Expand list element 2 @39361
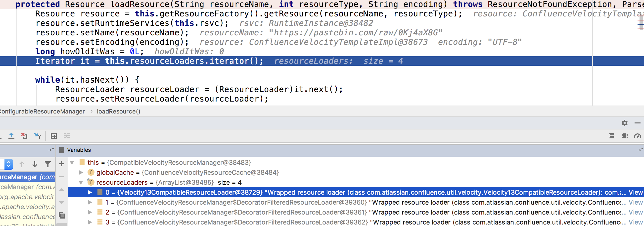The image size is (644, 226). pyautogui.click(x=90, y=212)
